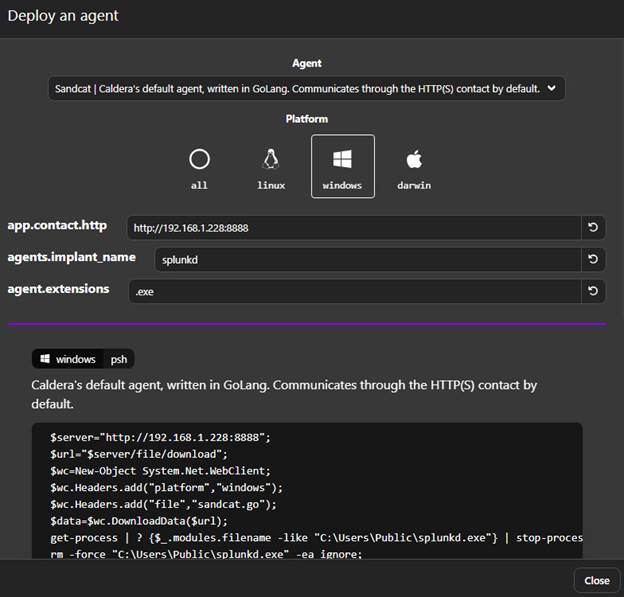Click the $server line in code block
Image resolution: width=624 pixels, height=597 pixels.
click(x=160, y=437)
